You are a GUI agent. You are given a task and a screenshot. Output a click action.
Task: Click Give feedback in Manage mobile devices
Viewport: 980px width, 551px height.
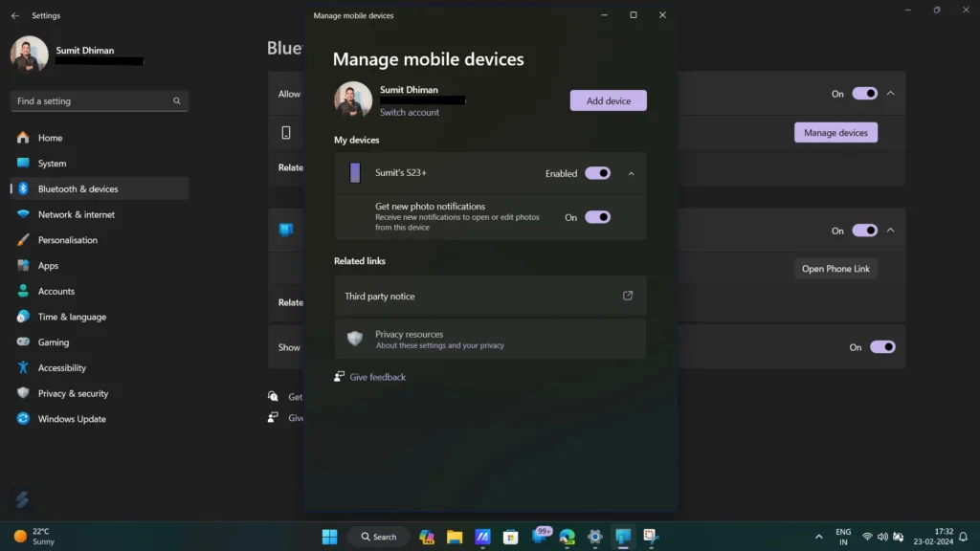click(x=377, y=377)
